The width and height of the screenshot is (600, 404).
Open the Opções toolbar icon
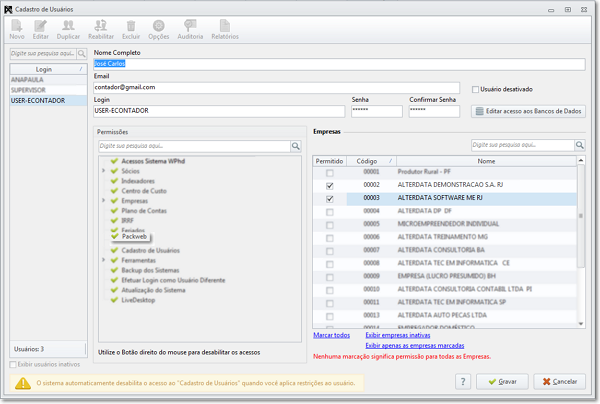tap(159, 28)
